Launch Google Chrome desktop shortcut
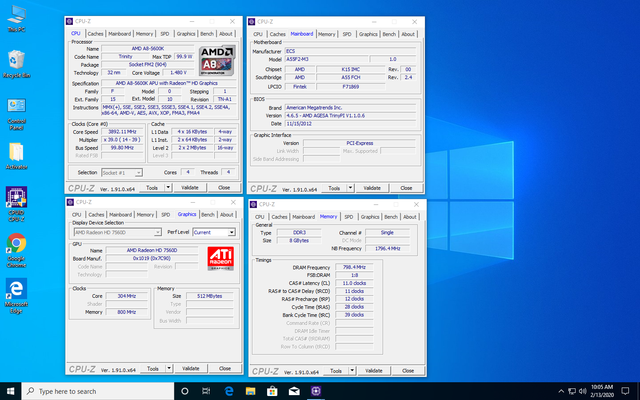 coord(16,250)
